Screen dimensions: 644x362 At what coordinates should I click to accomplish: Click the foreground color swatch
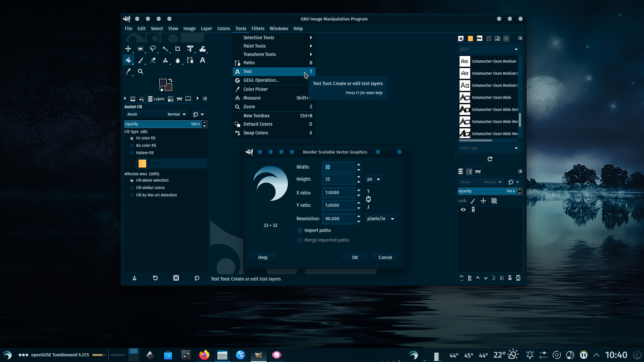163,82
